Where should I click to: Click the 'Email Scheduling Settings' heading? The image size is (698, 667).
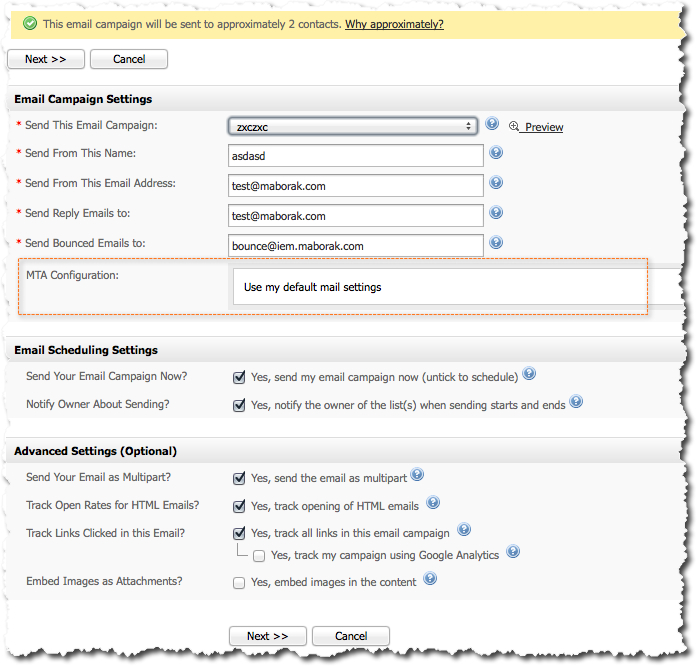86,350
